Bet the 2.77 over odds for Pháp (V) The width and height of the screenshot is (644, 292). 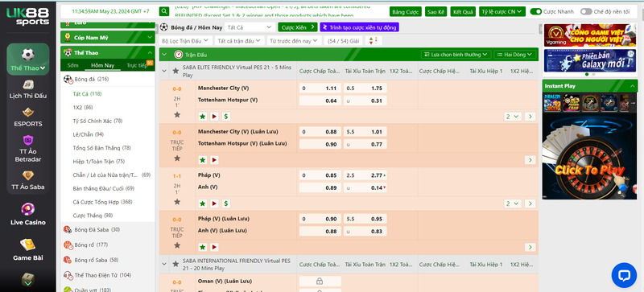point(365,175)
